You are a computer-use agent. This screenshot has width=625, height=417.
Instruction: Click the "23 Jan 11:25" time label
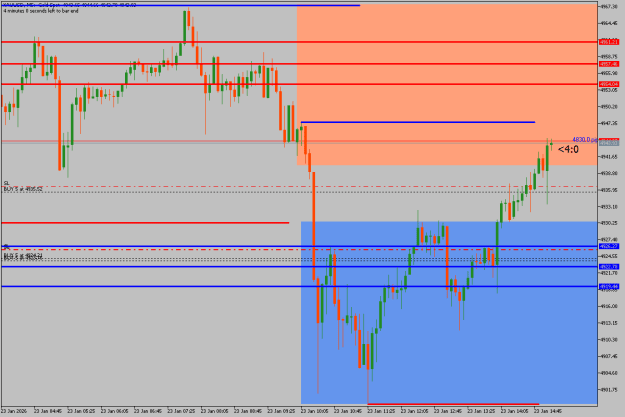click(x=381, y=411)
